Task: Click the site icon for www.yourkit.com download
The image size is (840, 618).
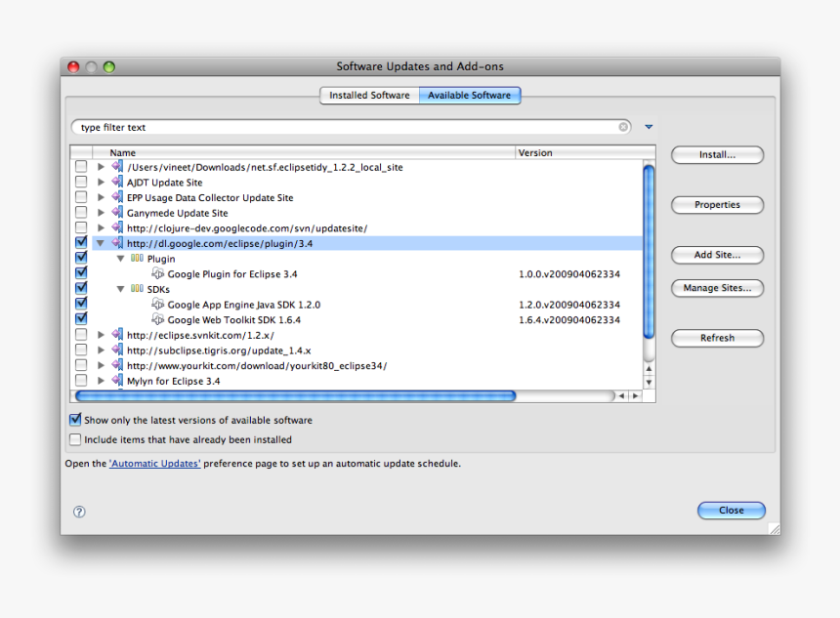Action: click(x=117, y=365)
